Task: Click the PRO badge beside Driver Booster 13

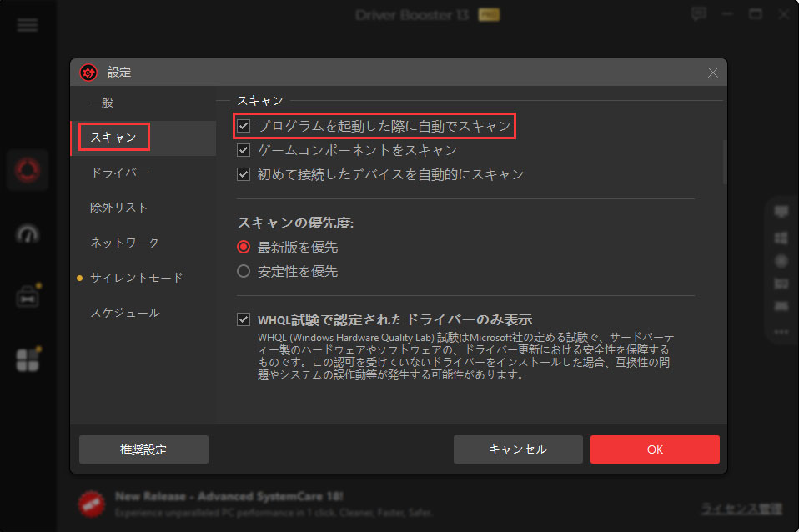Action: [x=489, y=15]
